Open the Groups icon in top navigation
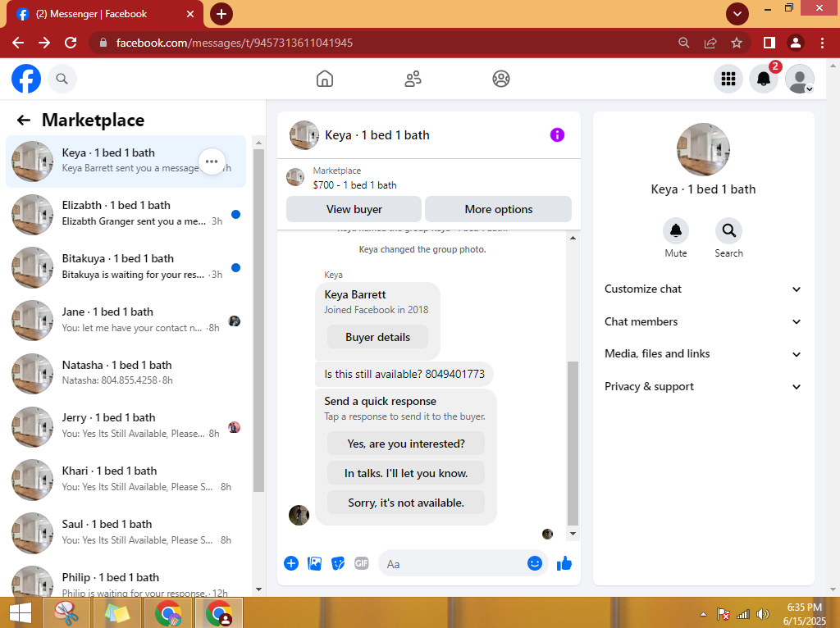840x628 pixels. click(501, 79)
